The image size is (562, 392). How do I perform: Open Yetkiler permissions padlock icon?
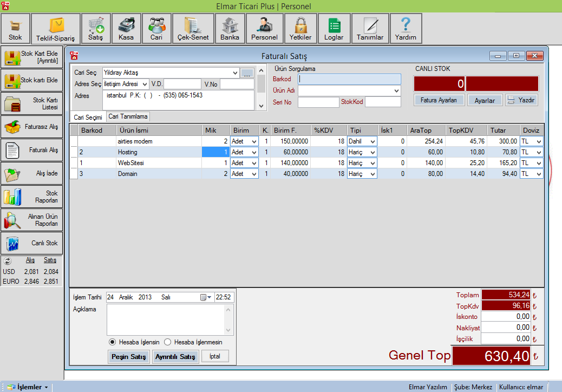[300, 29]
